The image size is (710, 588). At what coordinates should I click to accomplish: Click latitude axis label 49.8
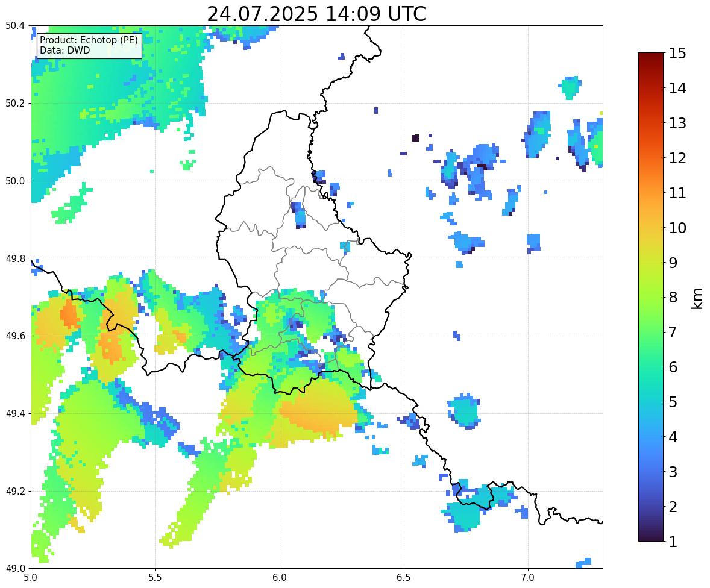click(15, 258)
